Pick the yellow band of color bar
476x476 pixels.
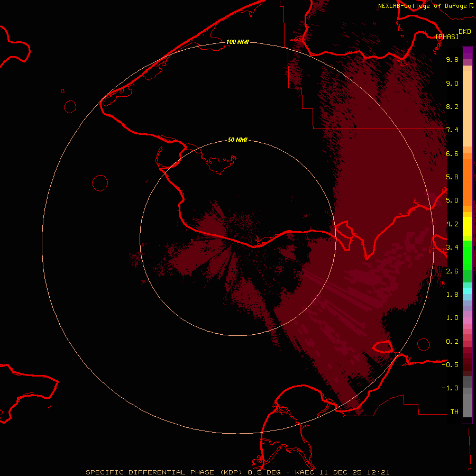[x=467, y=226]
